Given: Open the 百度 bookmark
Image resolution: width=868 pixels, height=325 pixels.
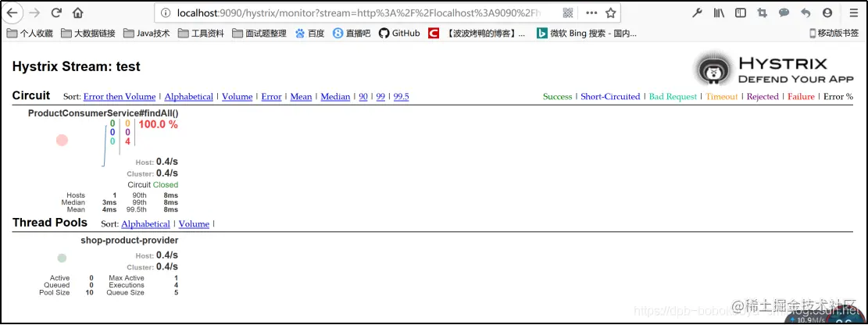Looking at the screenshot, I should [309, 34].
